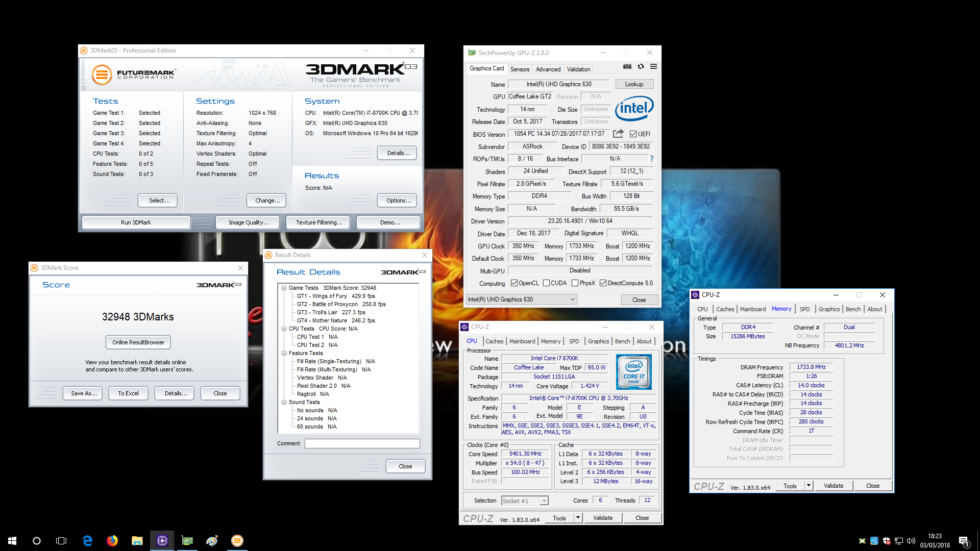This screenshot has height=551, width=980.
Task: Toggle the UEFI checkbox in GPU-Z
Action: 633,134
